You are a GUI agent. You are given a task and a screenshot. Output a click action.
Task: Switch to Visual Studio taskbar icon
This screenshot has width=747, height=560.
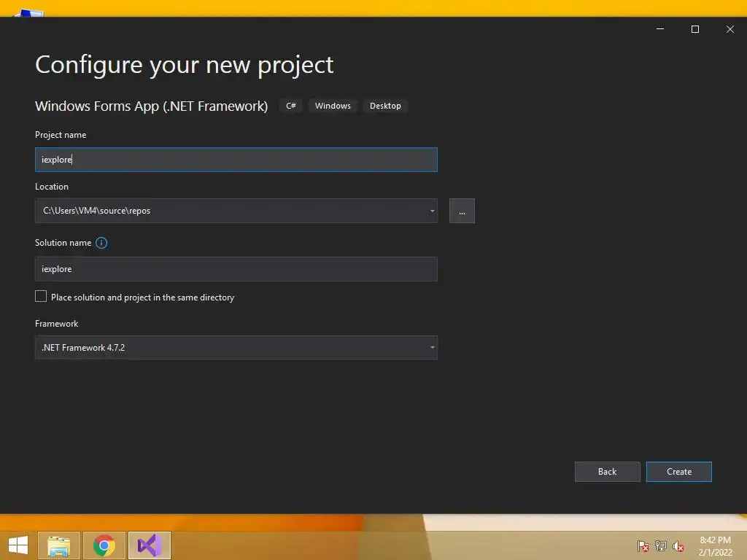pos(150,545)
